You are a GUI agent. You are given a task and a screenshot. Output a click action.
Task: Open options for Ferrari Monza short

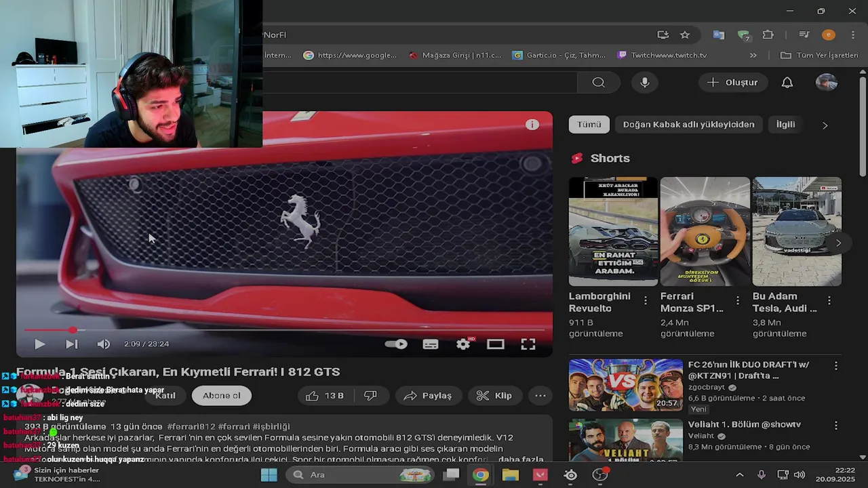(738, 300)
